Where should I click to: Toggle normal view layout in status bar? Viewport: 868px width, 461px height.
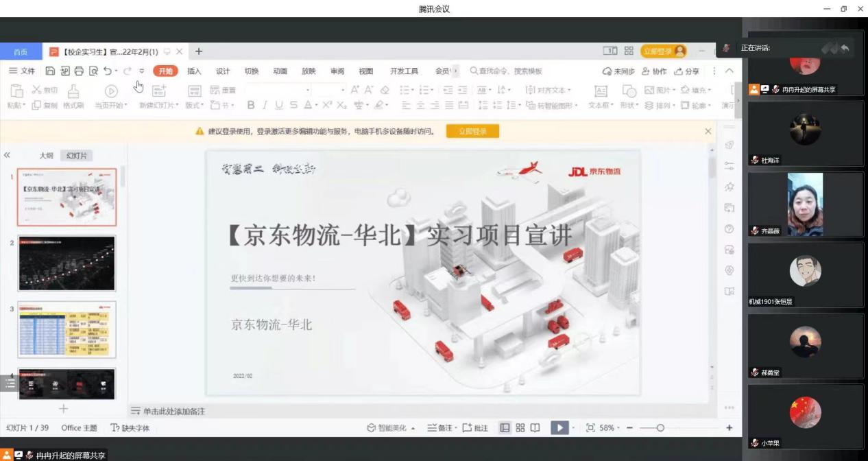click(505, 428)
